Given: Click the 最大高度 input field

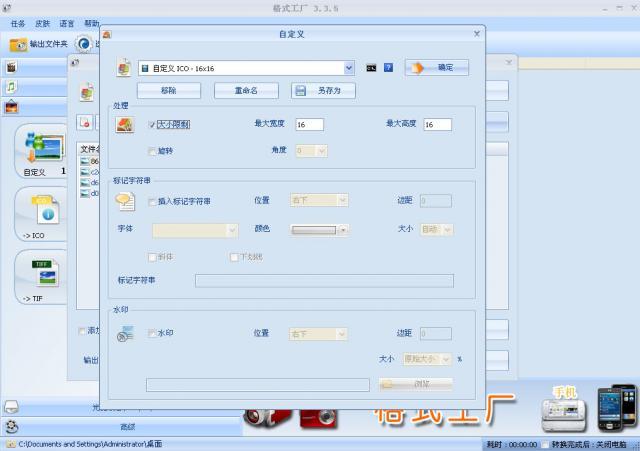Looking at the screenshot, I should (x=438, y=124).
